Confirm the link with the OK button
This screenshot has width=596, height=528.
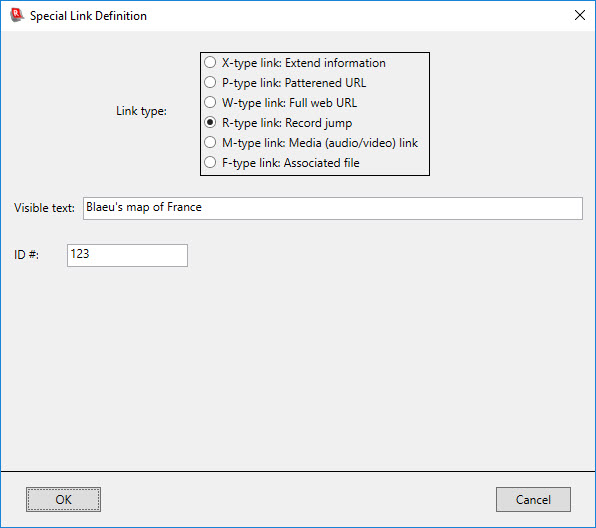pyautogui.click(x=63, y=499)
